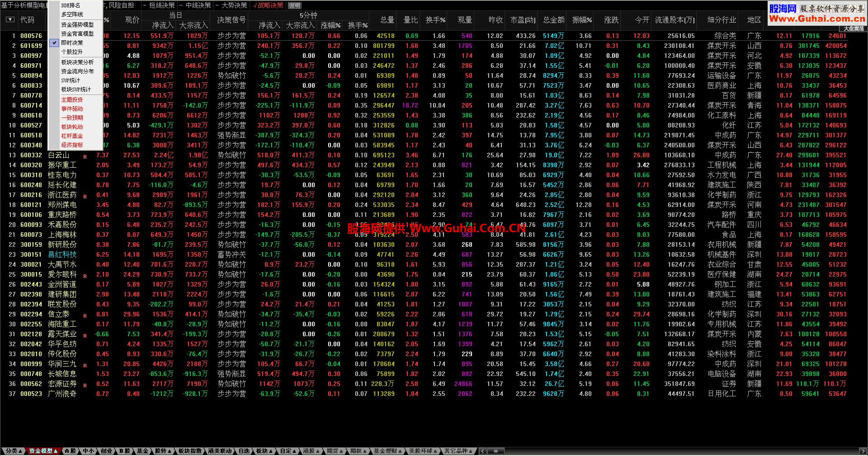This screenshot has height=456, width=868.
Task: Click the left arrow of horizontal scrollbar
Action: [x=483, y=451]
